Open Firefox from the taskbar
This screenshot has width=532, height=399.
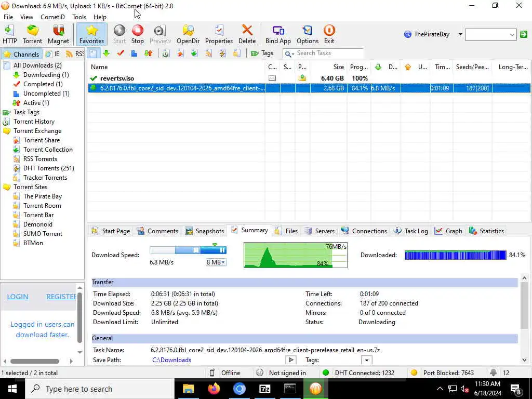pos(214,389)
